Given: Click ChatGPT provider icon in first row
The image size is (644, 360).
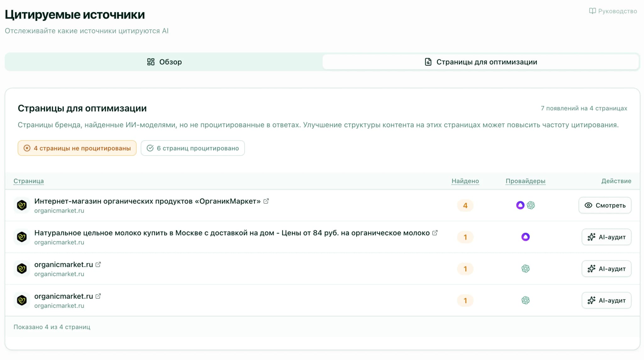Looking at the screenshot, I should coord(531,205).
